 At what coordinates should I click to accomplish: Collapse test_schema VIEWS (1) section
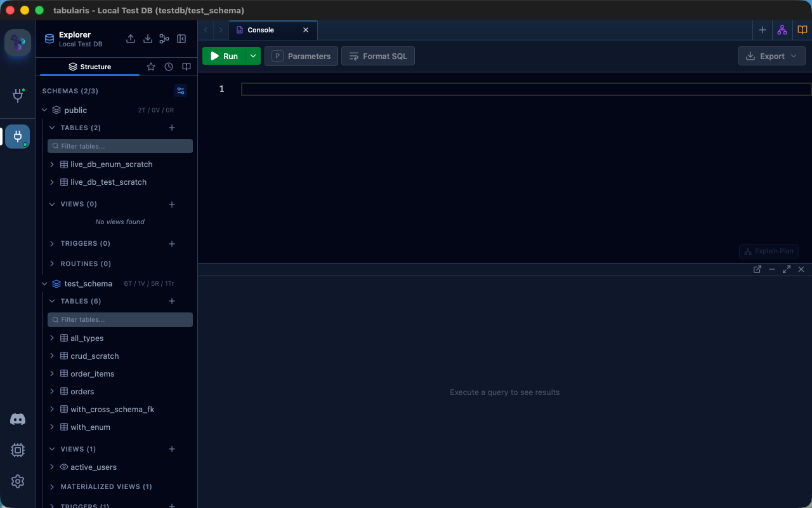pyautogui.click(x=52, y=449)
